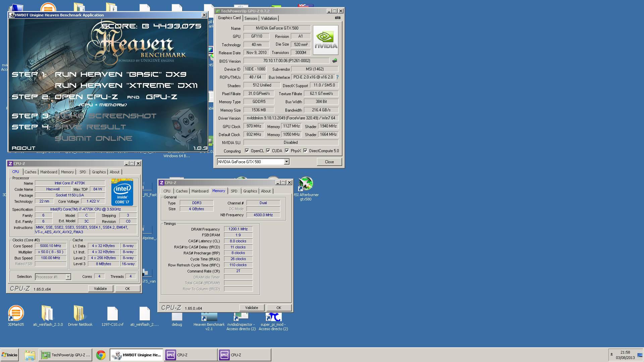This screenshot has width=644, height=362.
Task: Toggle the OpenCL checkbox in GPU-Z
Action: pos(247,151)
